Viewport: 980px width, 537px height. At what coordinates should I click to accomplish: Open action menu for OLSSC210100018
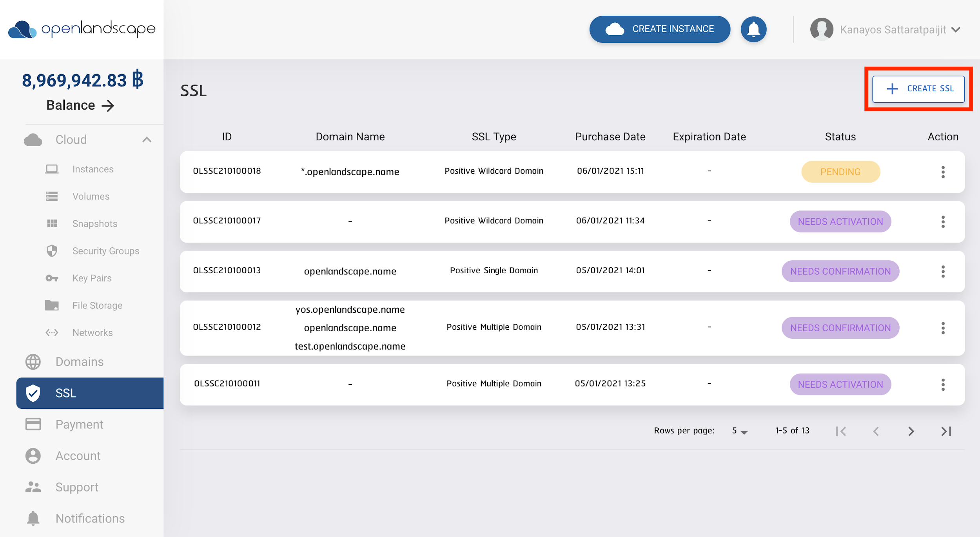click(x=943, y=172)
